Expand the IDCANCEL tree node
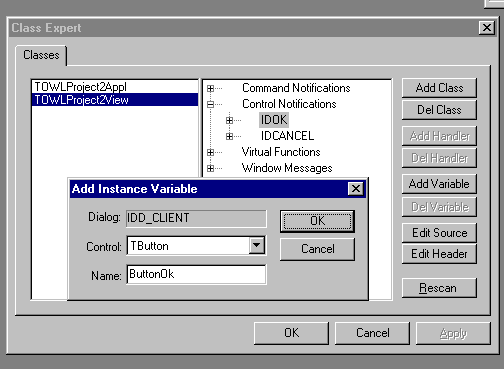Image resolution: width=504 pixels, height=369 pixels. tap(229, 136)
